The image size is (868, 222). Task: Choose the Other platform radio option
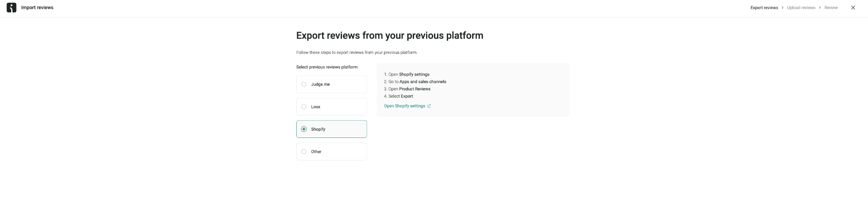[x=304, y=152]
